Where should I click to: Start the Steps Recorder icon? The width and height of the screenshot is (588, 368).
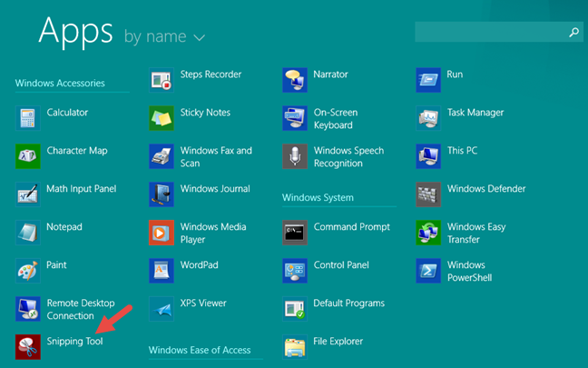click(x=162, y=80)
